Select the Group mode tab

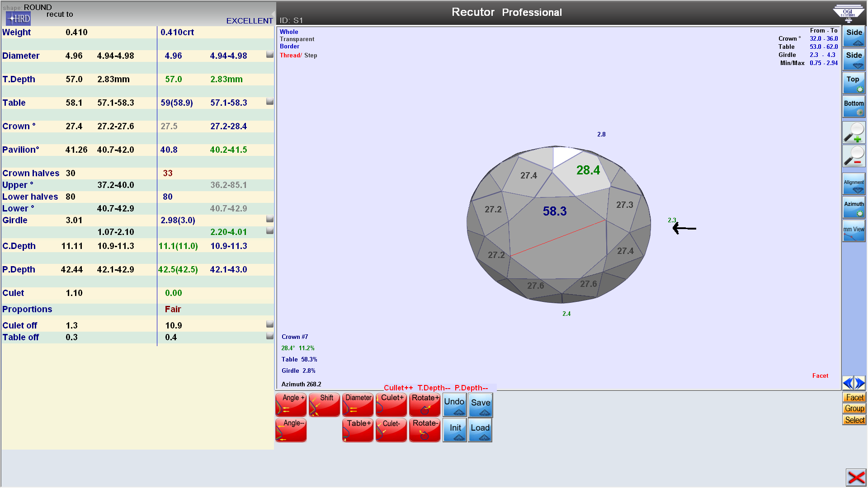click(x=854, y=408)
